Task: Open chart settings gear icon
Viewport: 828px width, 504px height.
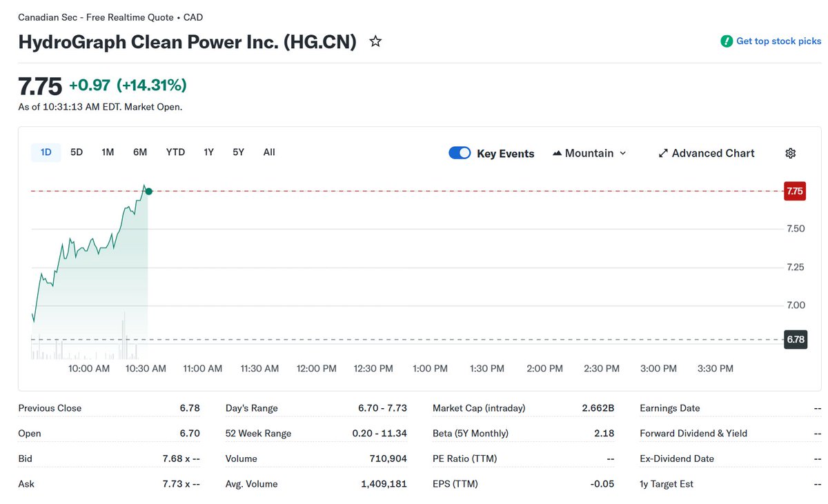Action: [791, 153]
